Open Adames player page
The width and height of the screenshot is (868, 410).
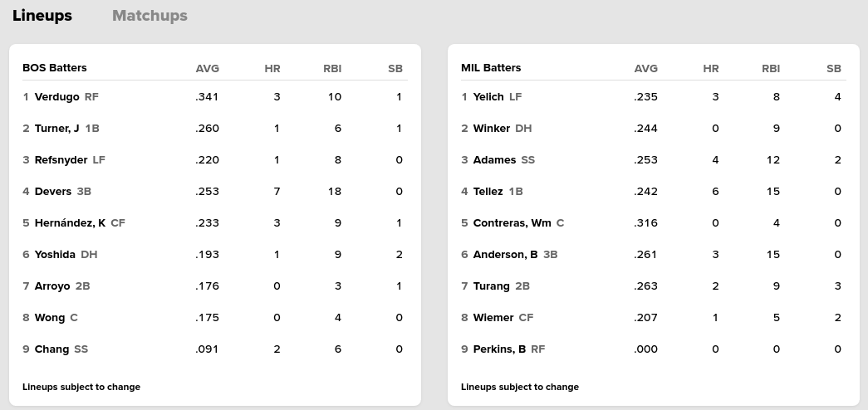coord(494,160)
